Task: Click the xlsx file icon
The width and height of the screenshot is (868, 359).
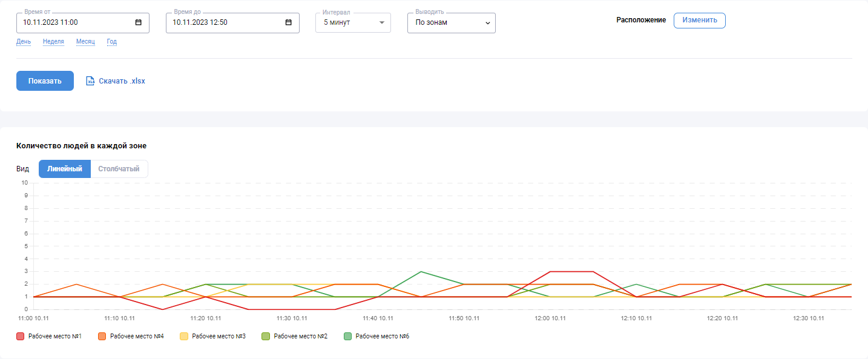Action: point(90,81)
